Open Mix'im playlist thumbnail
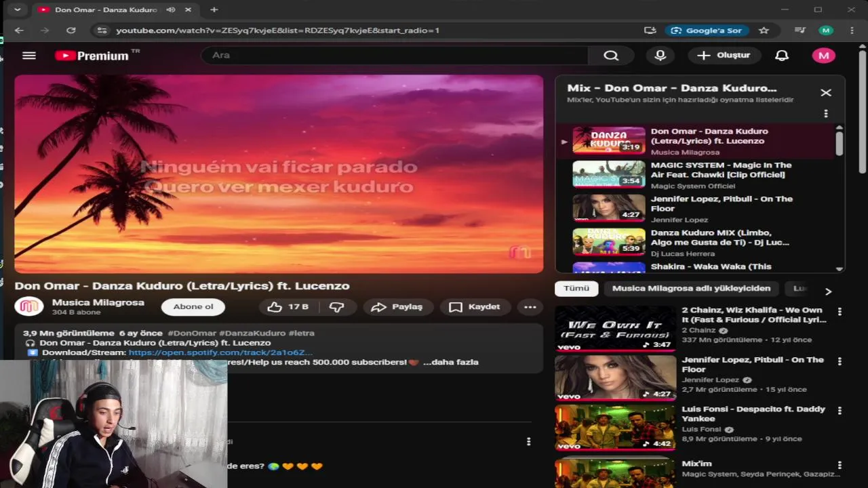868x488 pixels. click(615, 473)
